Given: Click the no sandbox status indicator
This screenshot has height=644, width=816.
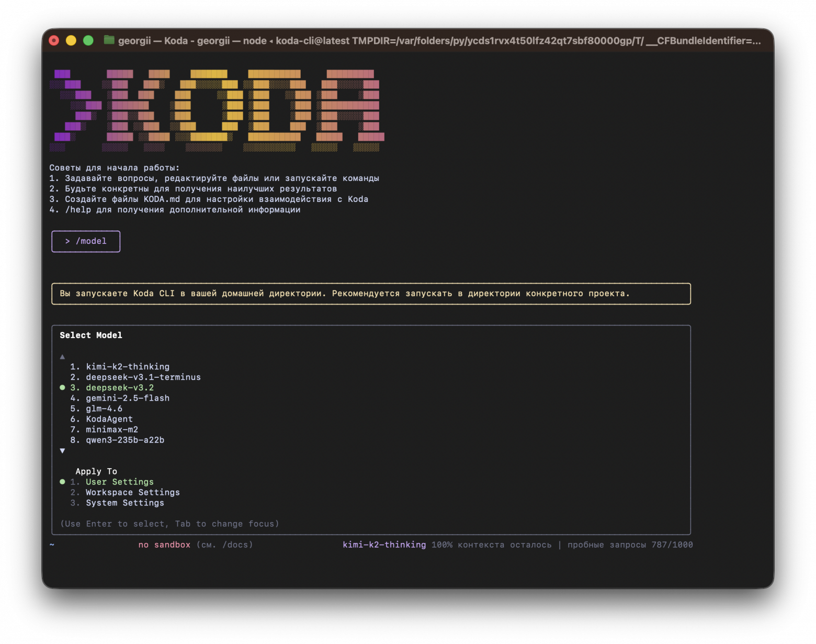Looking at the screenshot, I should pyautogui.click(x=164, y=545).
